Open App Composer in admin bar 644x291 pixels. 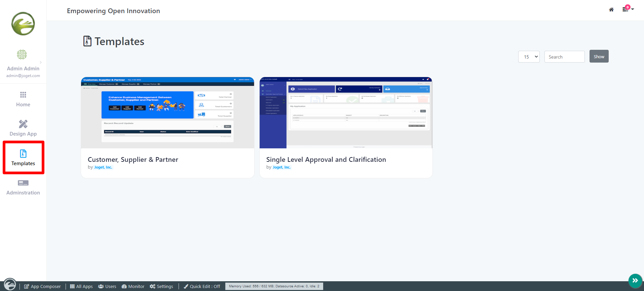click(x=42, y=286)
